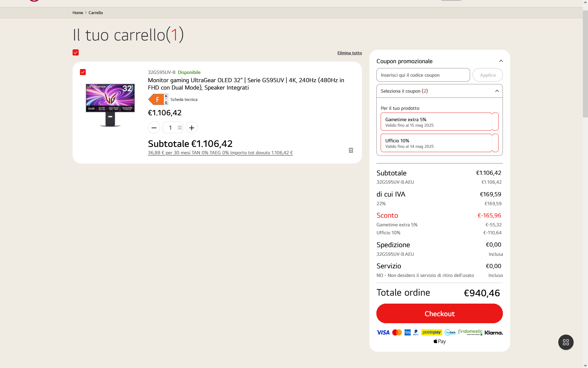
Task: Uncheck the select-all cart checkbox
Action: click(76, 52)
